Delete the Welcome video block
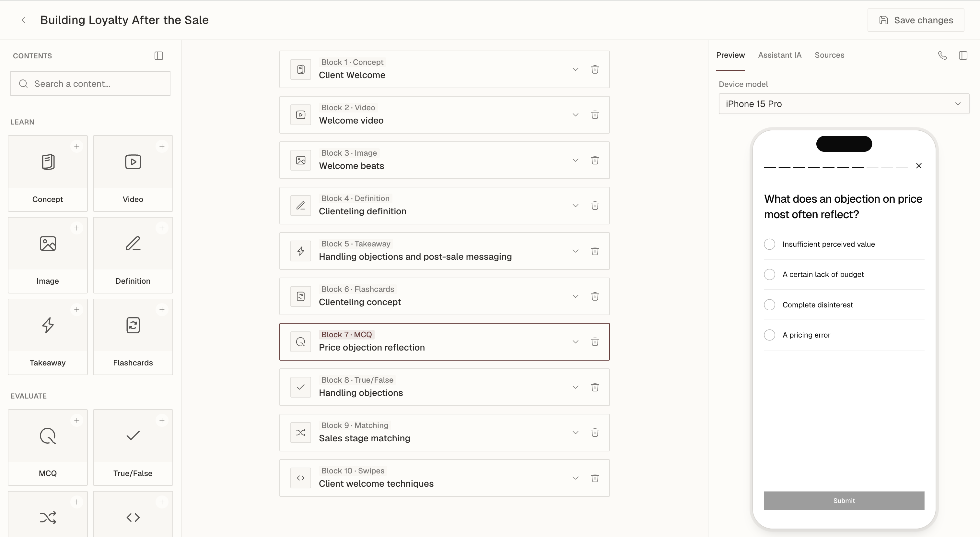 [595, 114]
